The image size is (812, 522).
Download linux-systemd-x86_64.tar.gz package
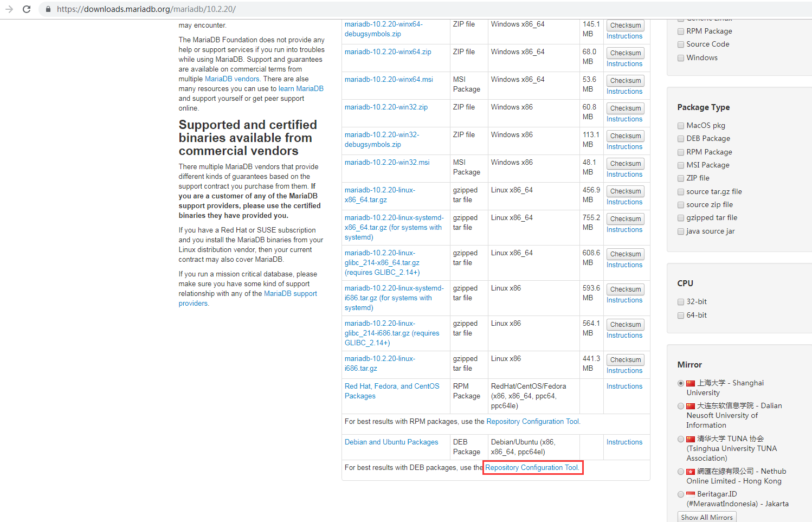[394, 227]
